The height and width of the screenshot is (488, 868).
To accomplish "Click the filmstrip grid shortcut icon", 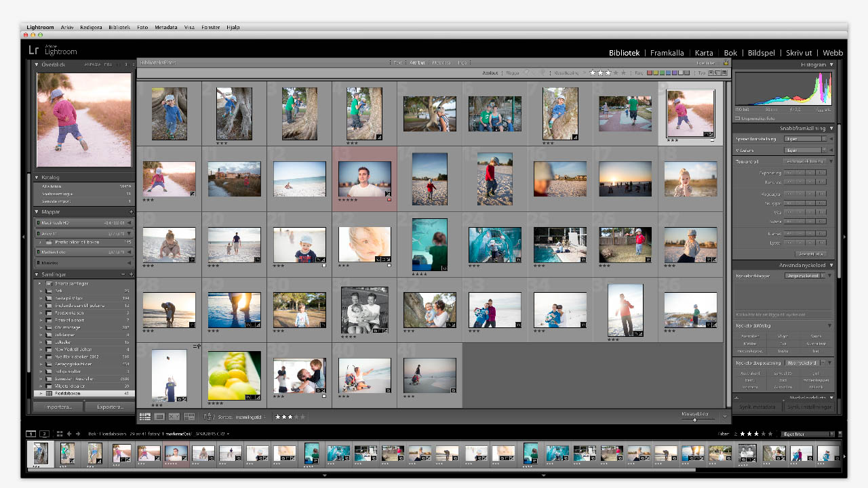I will click(x=59, y=434).
